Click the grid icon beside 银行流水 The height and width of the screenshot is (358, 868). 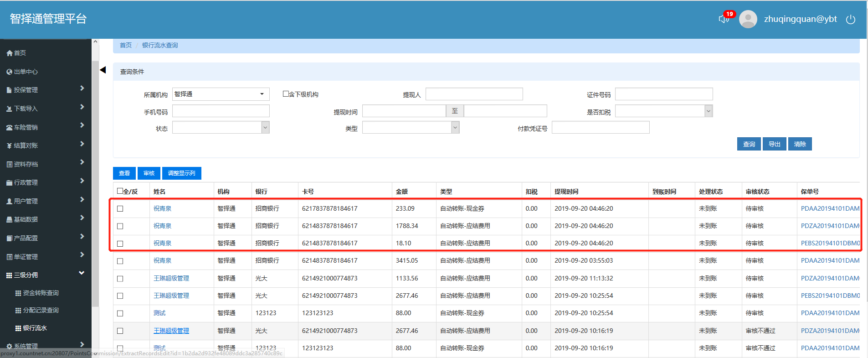pos(18,328)
